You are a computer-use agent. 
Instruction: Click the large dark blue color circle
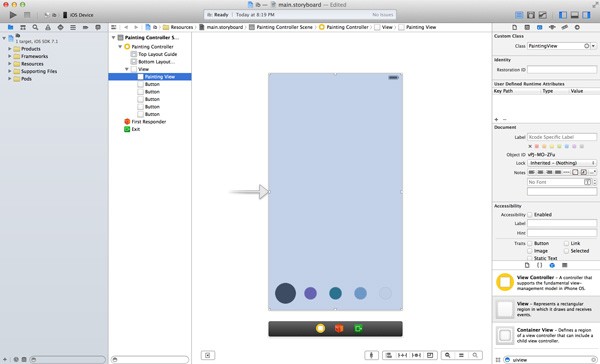click(x=285, y=293)
